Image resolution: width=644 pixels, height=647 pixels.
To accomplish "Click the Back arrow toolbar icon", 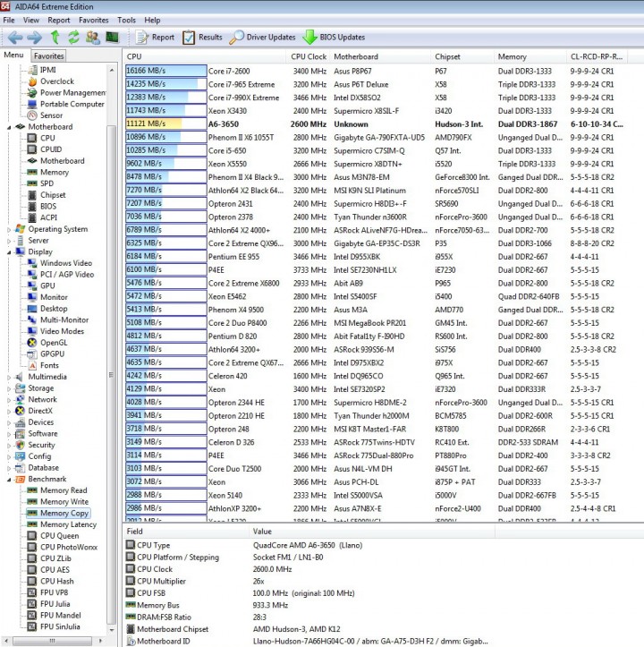I will click(15, 38).
